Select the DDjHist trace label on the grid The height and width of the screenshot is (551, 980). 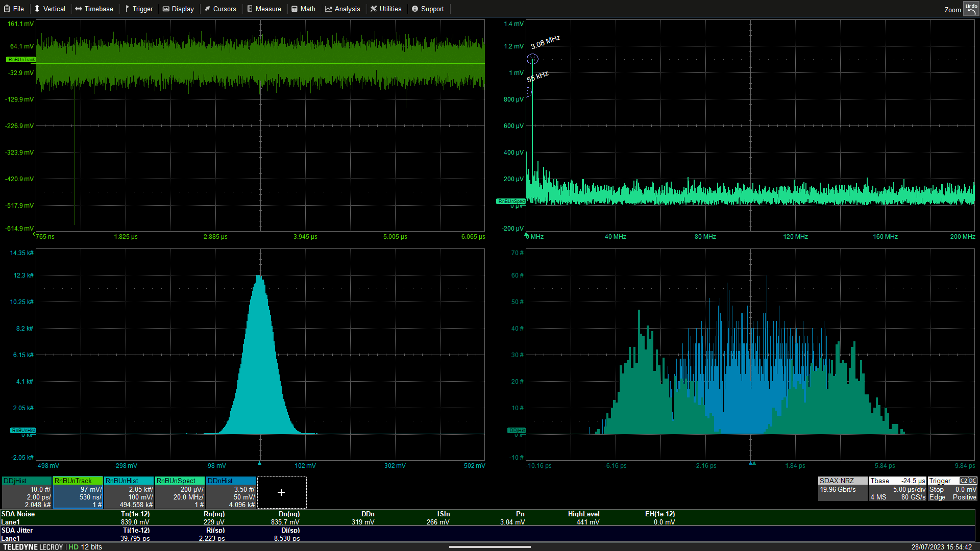(x=516, y=431)
